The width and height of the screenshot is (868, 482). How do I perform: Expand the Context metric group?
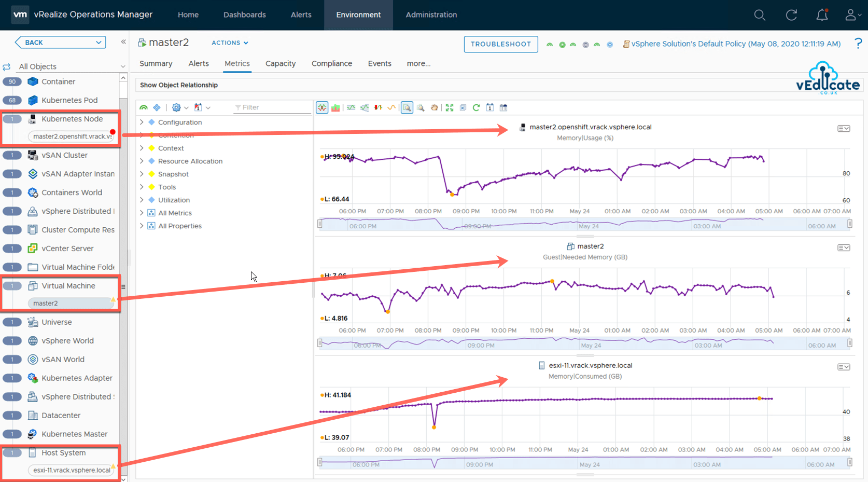[x=142, y=148]
